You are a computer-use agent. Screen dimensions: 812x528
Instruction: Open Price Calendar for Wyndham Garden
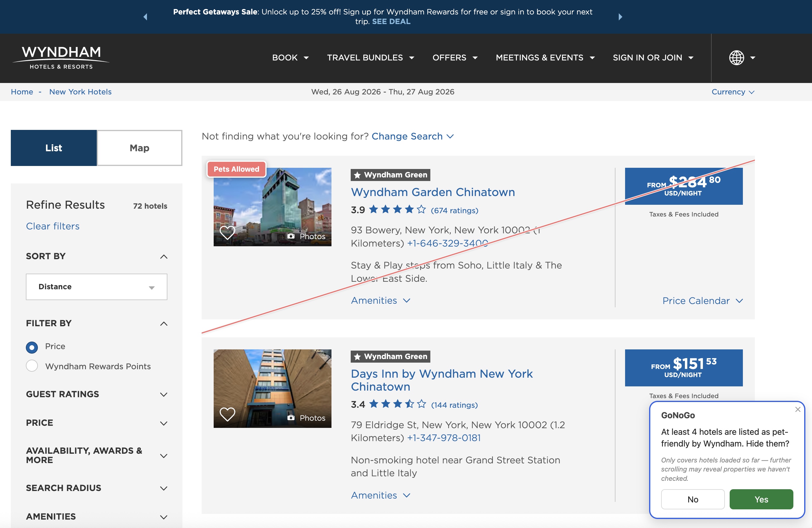(x=703, y=301)
